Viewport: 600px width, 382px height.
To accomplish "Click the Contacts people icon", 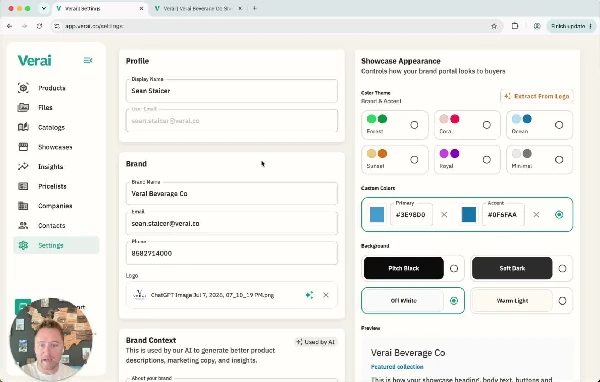I will [x=23, y=225].
